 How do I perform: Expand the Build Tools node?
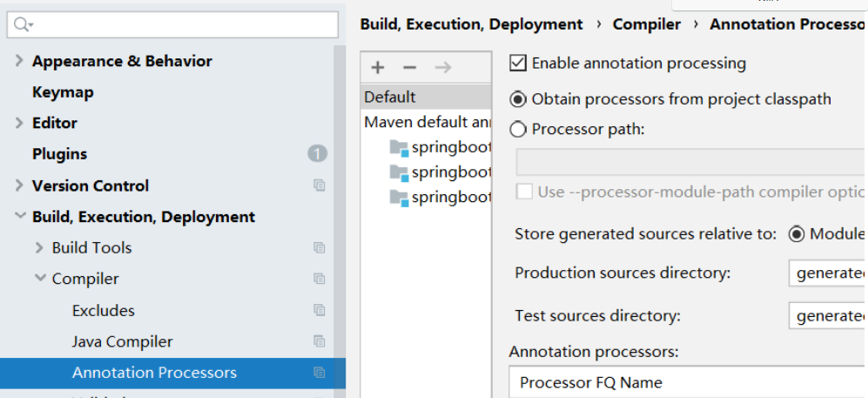point(39,247)
